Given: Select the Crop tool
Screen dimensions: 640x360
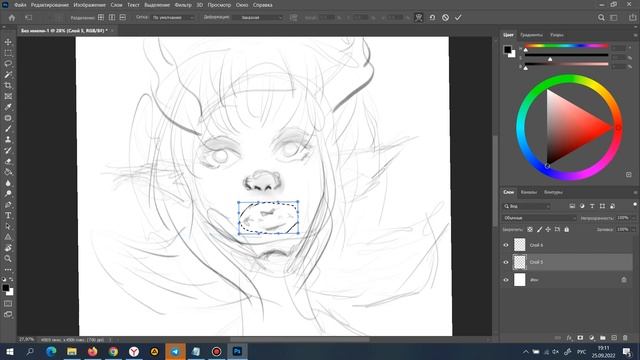Looking at the screenshot, I should coord(8,85).
